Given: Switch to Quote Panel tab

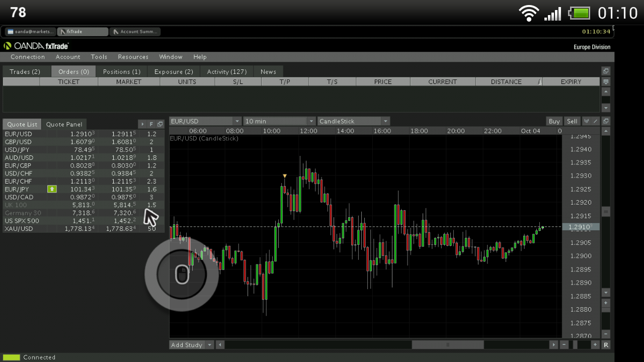Looking at the screenshot, I should (64, 124).
